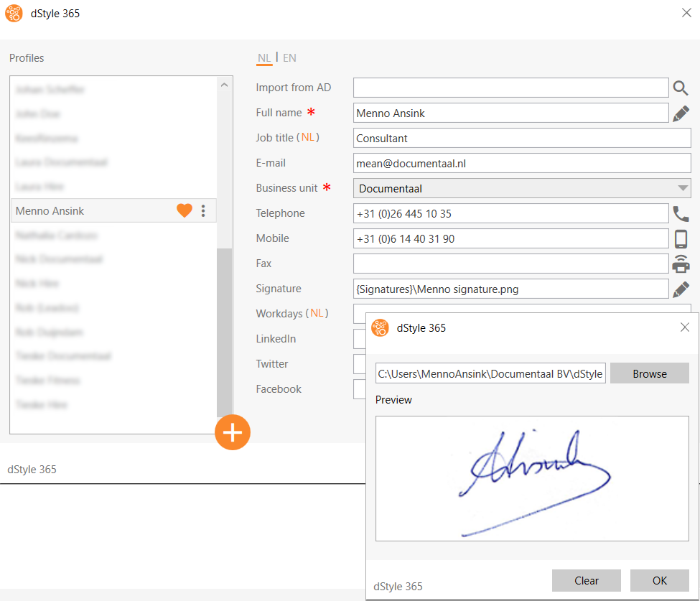
Task: Click the pencil icon beside Full name
Action: (681, 113)
